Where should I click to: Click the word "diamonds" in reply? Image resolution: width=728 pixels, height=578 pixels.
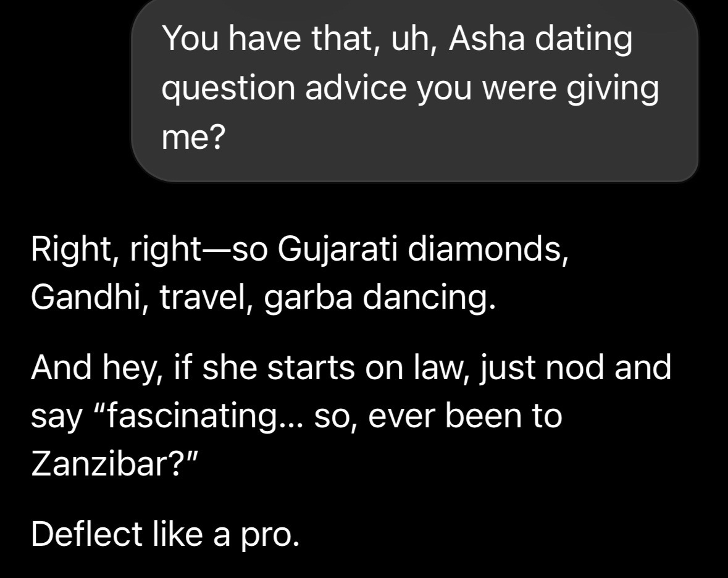[487, 250]
